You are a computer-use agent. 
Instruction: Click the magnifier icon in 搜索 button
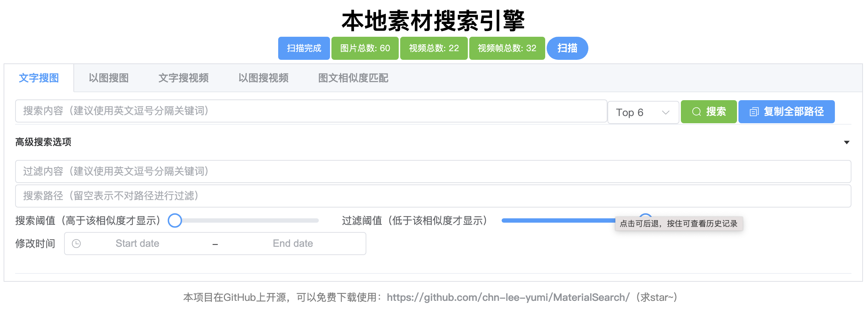point(697,112)
